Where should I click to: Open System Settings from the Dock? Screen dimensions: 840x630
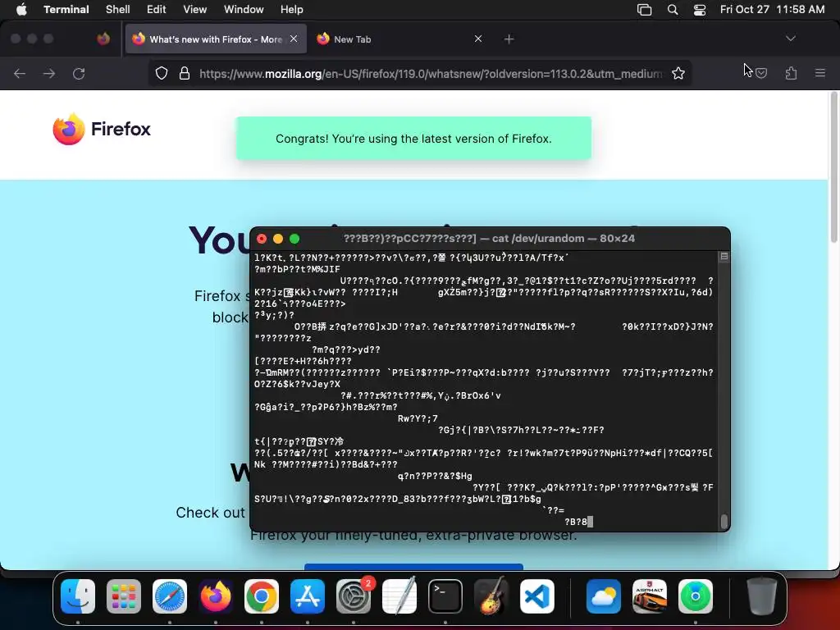pyautogui.click(x=354, y=596)
